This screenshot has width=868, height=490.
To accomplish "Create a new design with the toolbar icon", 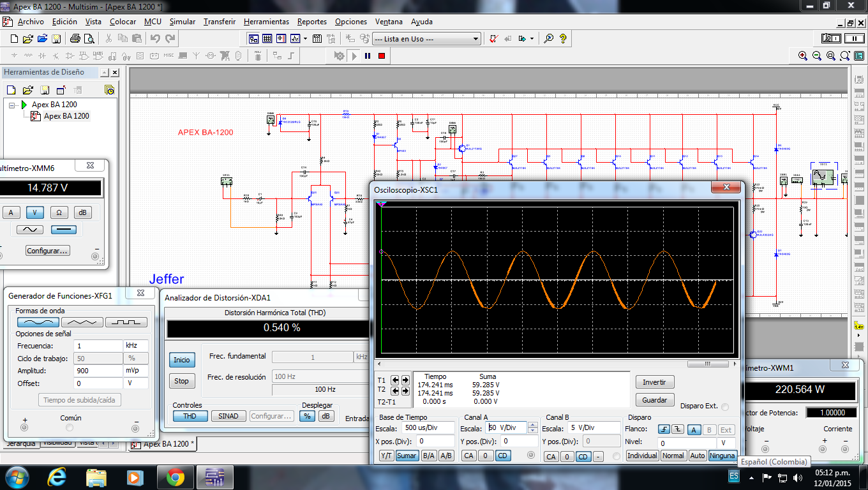I will click(x=14, y=38).
